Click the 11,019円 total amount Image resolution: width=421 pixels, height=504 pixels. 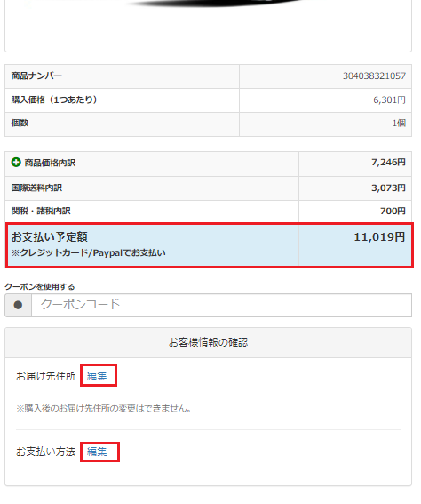click(x=379, y=237)
